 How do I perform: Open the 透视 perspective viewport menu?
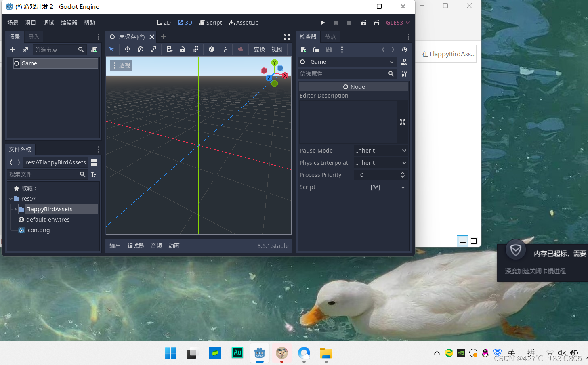[x=121, y=65]
